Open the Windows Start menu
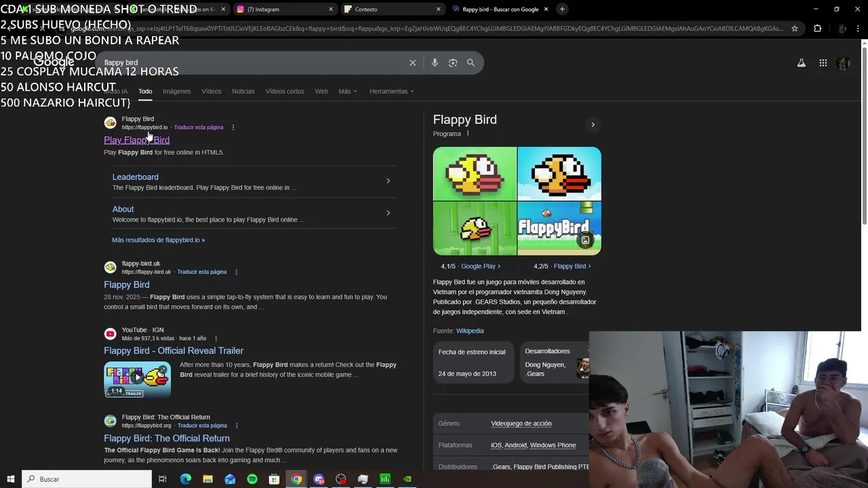Screen dimensions: 868x488 [x=10, y=479]
